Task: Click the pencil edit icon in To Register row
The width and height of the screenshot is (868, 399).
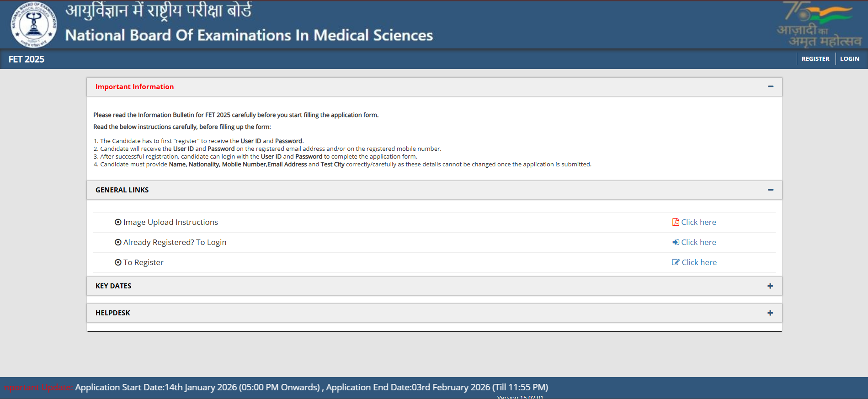Action: pyautogui.click(x=676, y=262)
